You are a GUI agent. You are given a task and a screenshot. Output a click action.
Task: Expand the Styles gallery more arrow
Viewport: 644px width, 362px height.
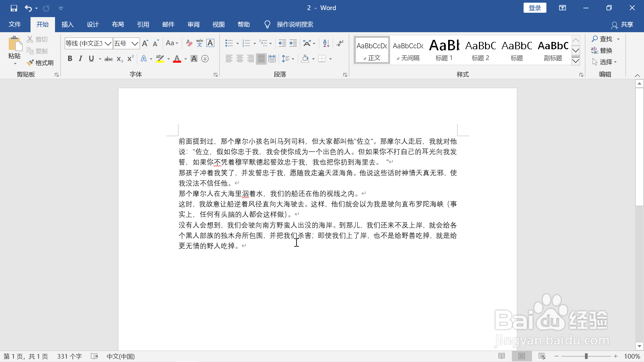click(576, 61)
